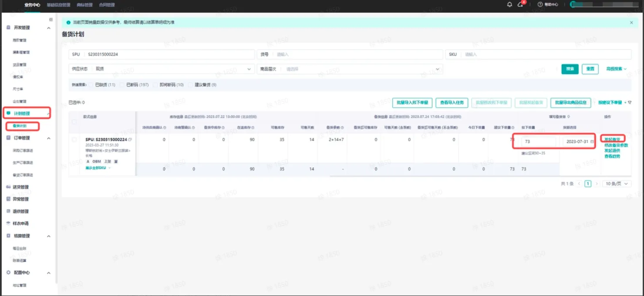The image size is (644, 296).
Task: Open the cloud messages icon with badge
Action: [x=520, y=4]
